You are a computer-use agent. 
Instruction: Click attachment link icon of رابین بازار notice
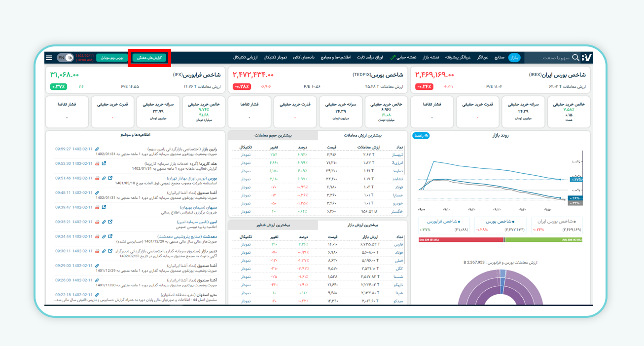tap(97, 149)
